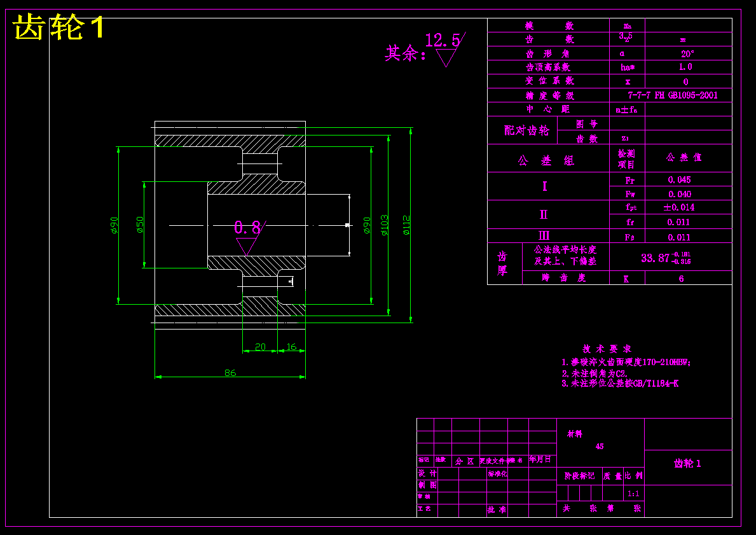Click the '精度等级' row label
The image size is (756, 535).
click(549, 95)
